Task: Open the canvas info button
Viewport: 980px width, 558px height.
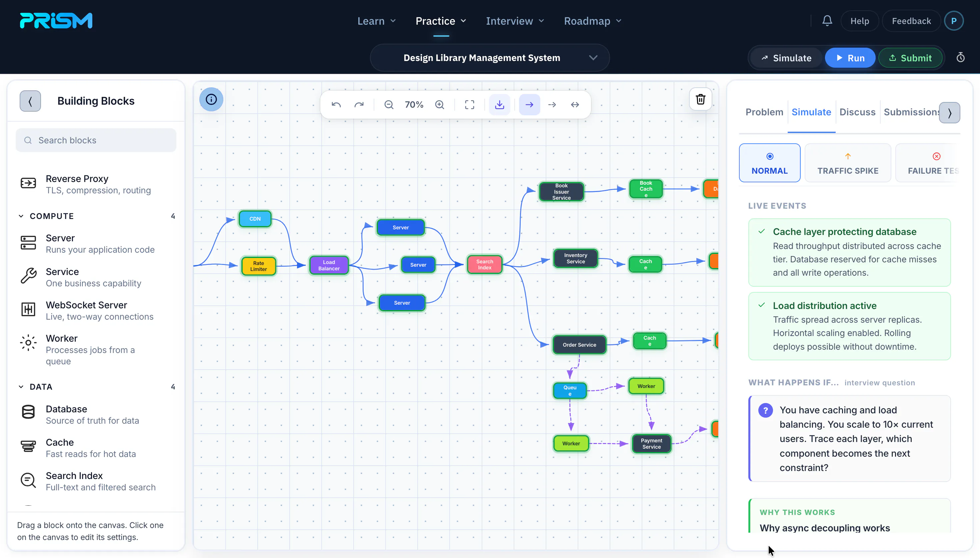Action: coord(211,100)
